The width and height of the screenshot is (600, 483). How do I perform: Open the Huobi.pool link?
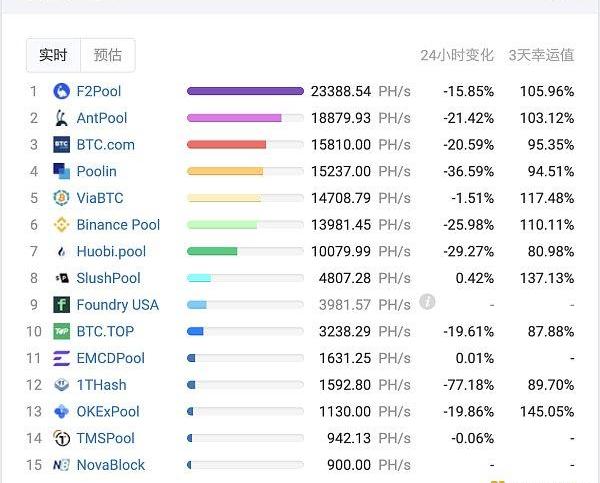[x=111, y=251]
